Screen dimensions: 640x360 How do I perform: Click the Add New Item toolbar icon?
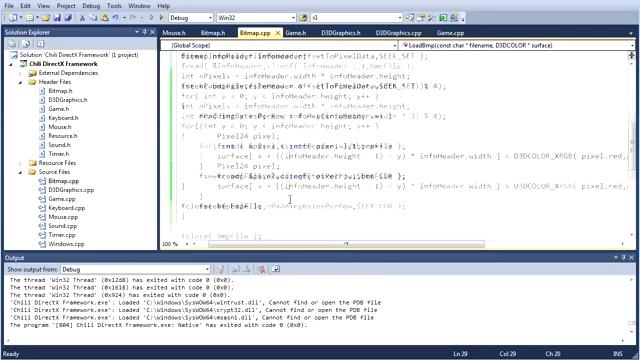(x=29, y=18)
